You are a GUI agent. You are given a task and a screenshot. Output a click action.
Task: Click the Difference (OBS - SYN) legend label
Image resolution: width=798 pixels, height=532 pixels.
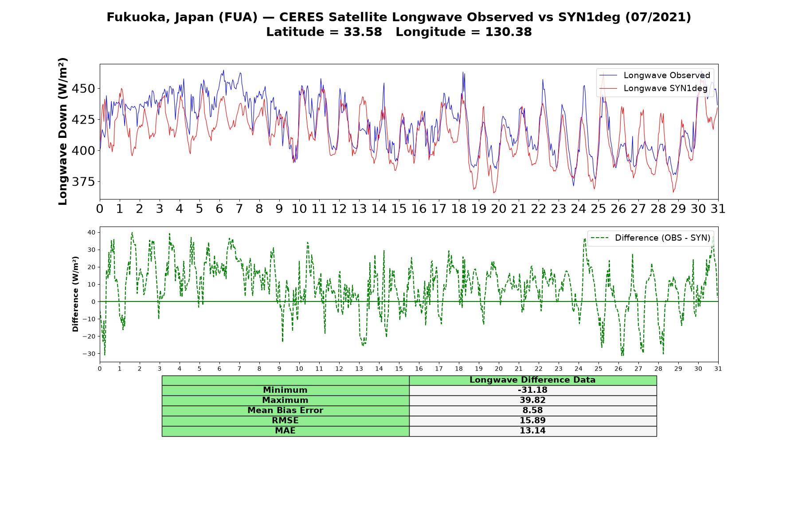click(662, 238)
